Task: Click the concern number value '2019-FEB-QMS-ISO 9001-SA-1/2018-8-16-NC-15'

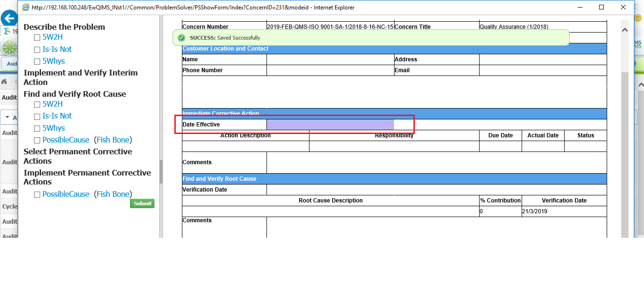Action: (x=330, y=27)
